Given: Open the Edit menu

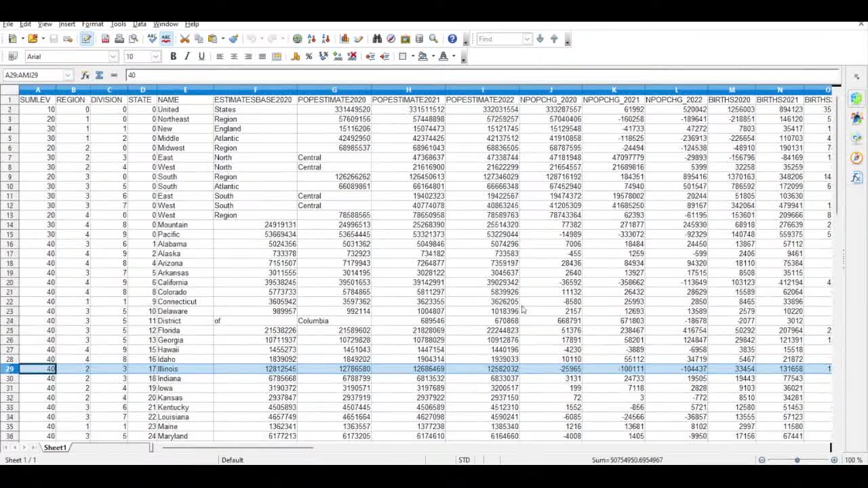Looking at the screenshot, I should tap(25, 24).
